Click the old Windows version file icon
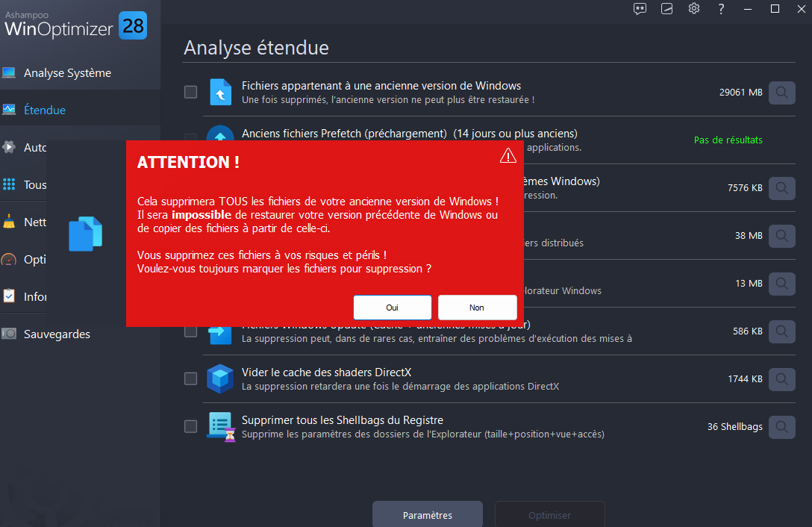 click(221, 93)
